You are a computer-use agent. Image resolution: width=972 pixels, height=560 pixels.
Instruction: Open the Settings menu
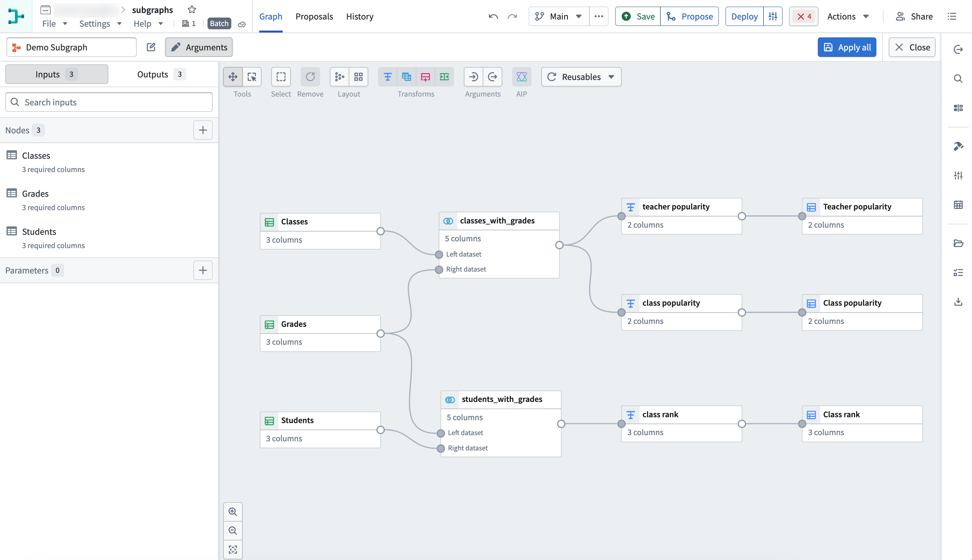click(x=101, y=24)
